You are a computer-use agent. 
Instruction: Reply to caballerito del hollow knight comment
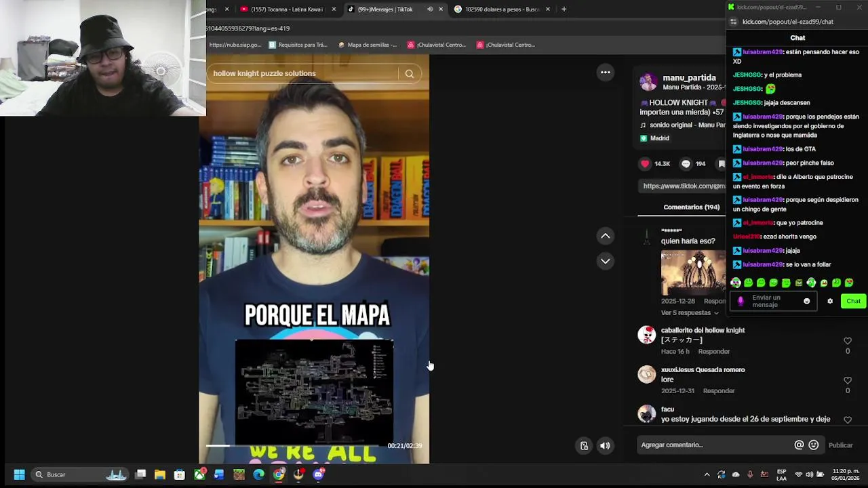tap(714, 352)
